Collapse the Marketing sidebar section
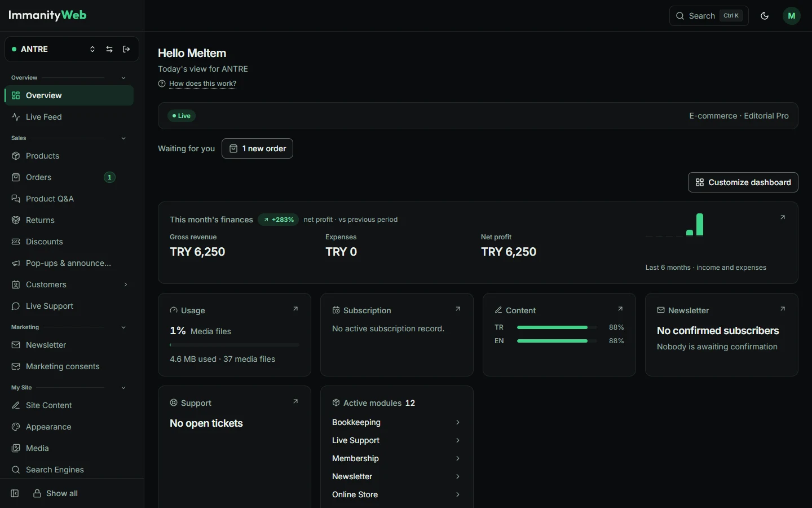Screen dimensions: 812x508 tap(123, 327)
